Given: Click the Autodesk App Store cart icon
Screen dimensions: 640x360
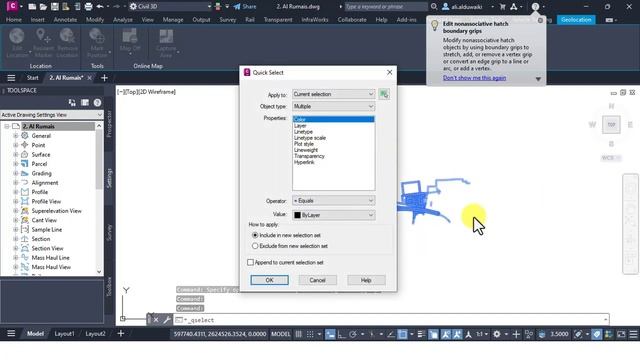Looking at the screenshot, I should click(x=502, y=7).
